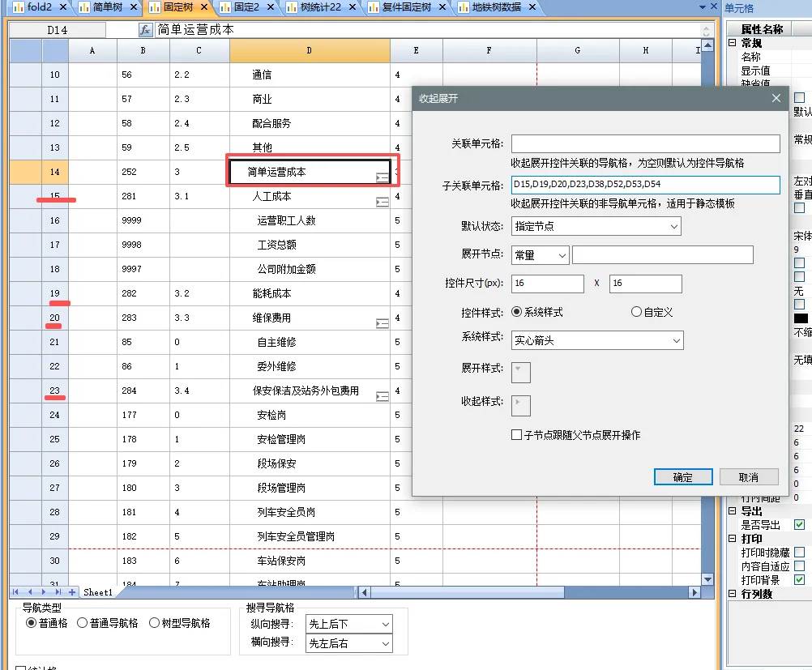Select 树型导航格 navigation type
This screenshot has height=670, width=812.
[155, 623]
